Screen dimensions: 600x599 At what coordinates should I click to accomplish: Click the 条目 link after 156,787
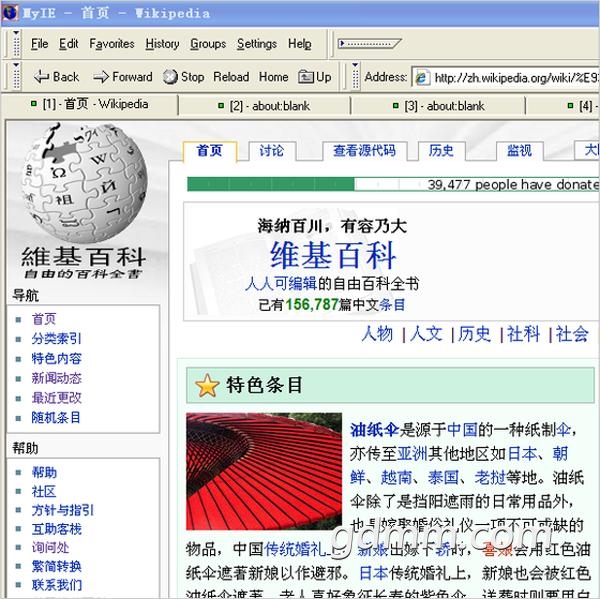(392, 305)
